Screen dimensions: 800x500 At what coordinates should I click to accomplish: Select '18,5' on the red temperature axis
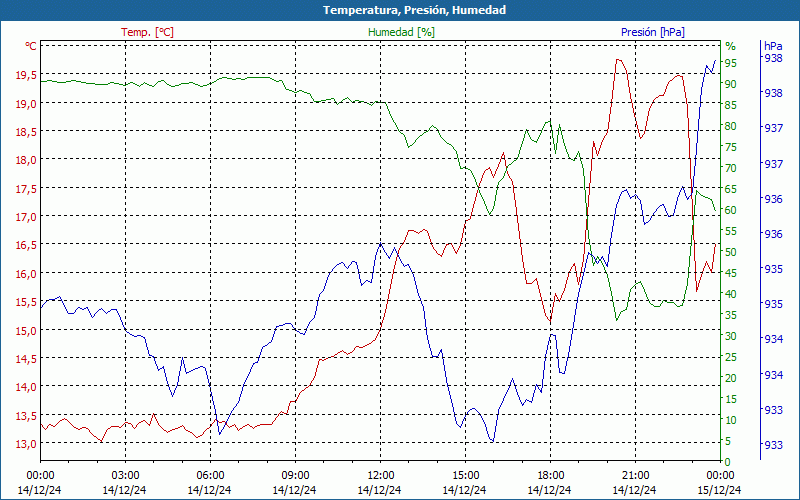point(26,132)
